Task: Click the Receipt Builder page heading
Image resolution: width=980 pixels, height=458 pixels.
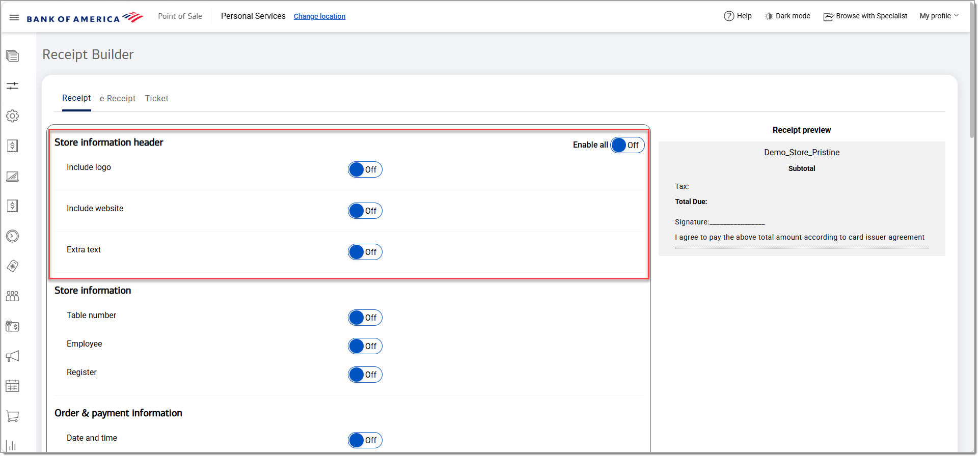Action: click(88, 54)
